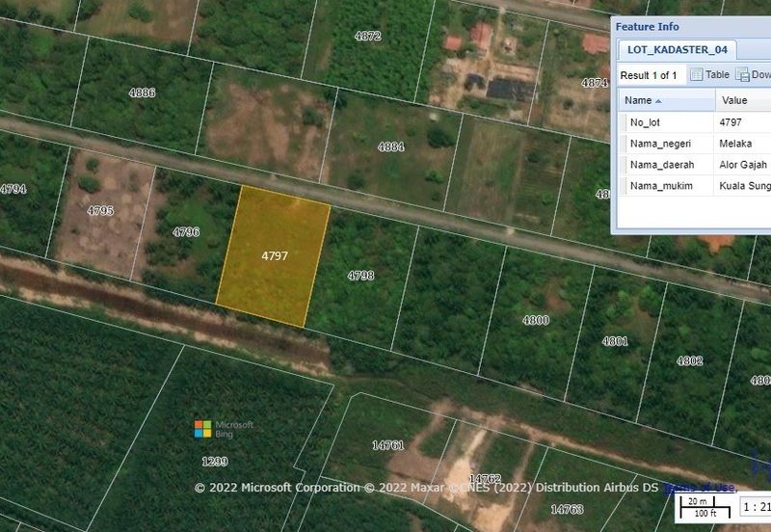Select the Nama_negeri row
The width and height of the screenshot is (771, 532).
[x=695, y=144]
